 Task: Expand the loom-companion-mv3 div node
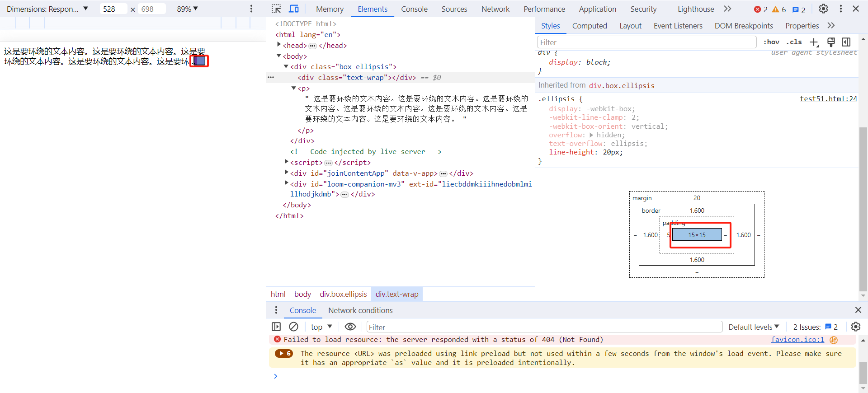coord(286,183)
